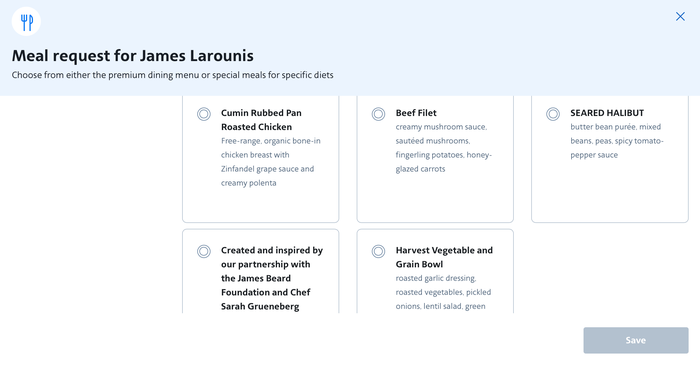Image resolution: width=700 pixels, height=367 pixels.
Task: Click the creamy mushroom sauce description
Action: [443, 148]
